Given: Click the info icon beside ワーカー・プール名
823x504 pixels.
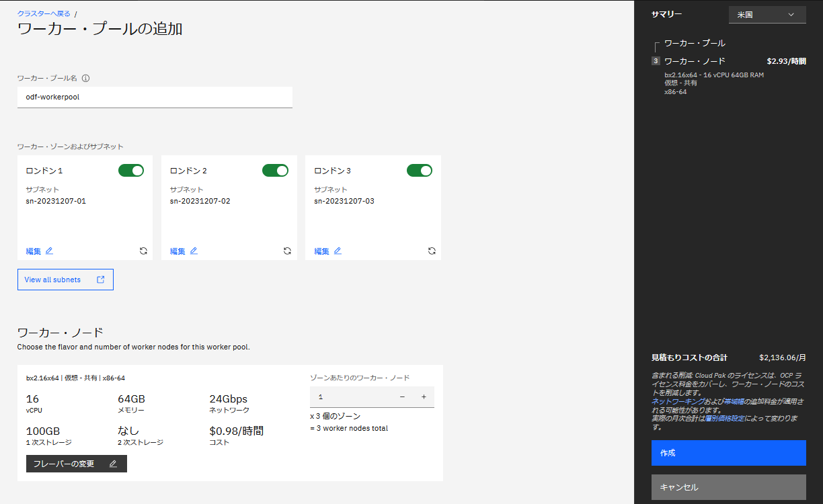Looking at the screenshot, I should 85,78.
